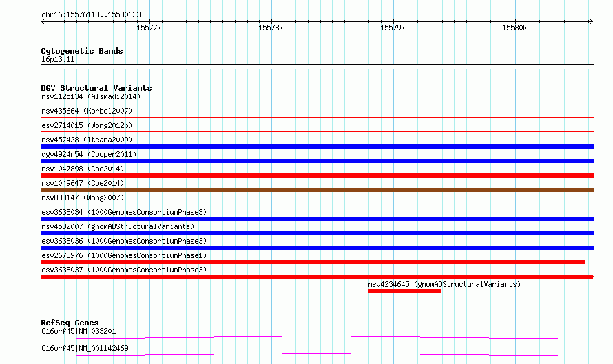This screenshot has height=364, width=613.
Task: Click the left arrow of the ruler
Action: (43, 22)
